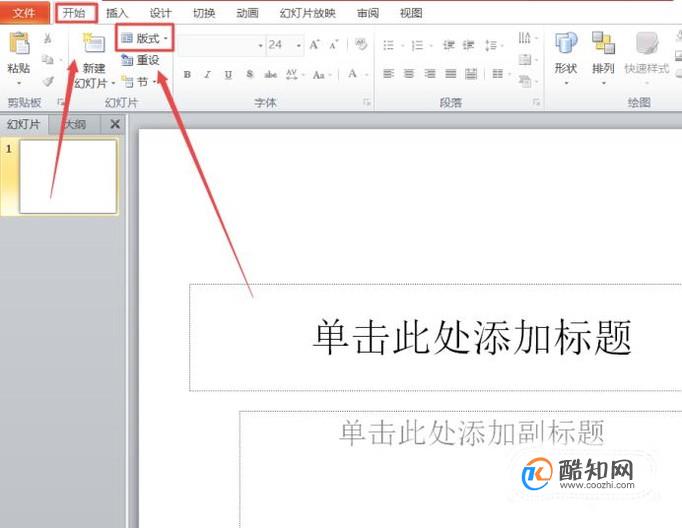Open the 视图 View tab

[411, 13]
